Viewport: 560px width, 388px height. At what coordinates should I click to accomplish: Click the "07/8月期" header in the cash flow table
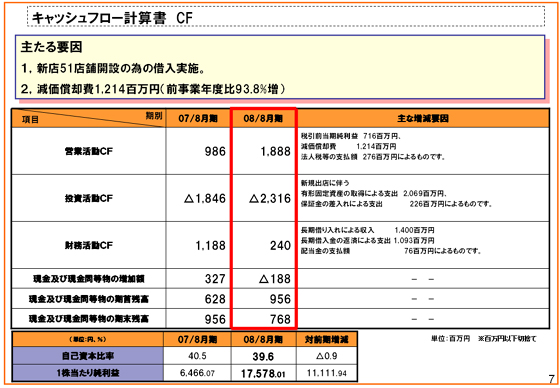198,119
